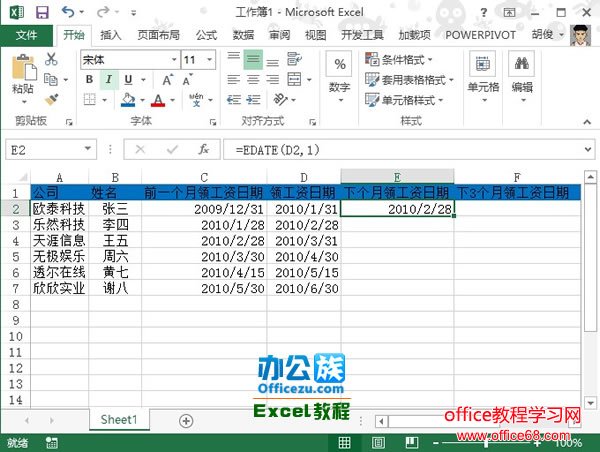Image resolution: width=600 pixels, height=452 pixels.
Task: Switch to Normal view in status bar
Action: click(344, 443)
